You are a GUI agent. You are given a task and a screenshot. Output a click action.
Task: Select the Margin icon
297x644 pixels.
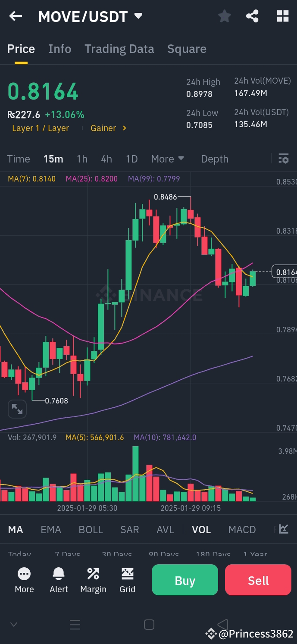(x=93, y=580)
